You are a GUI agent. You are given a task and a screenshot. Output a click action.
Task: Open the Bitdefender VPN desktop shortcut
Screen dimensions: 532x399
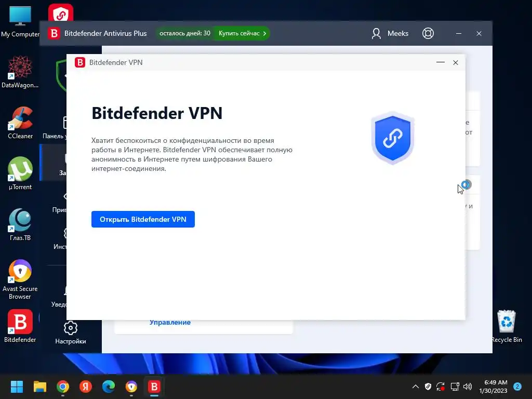61,13
